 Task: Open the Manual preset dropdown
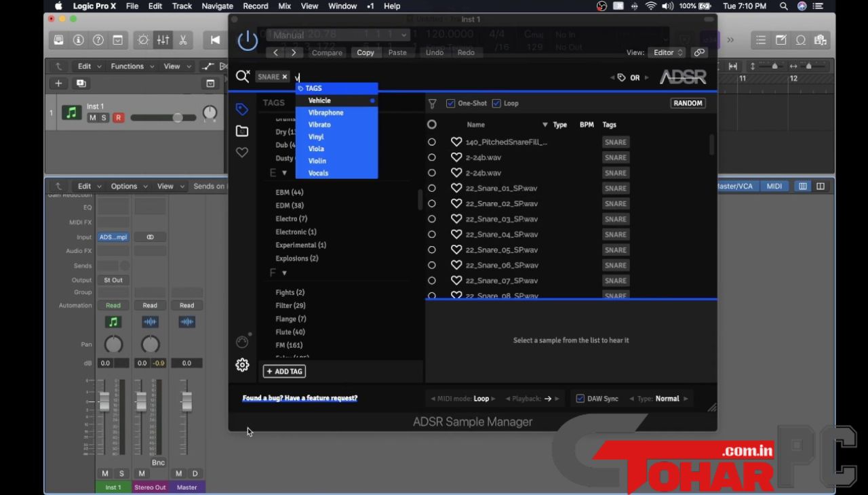[340, 35]
